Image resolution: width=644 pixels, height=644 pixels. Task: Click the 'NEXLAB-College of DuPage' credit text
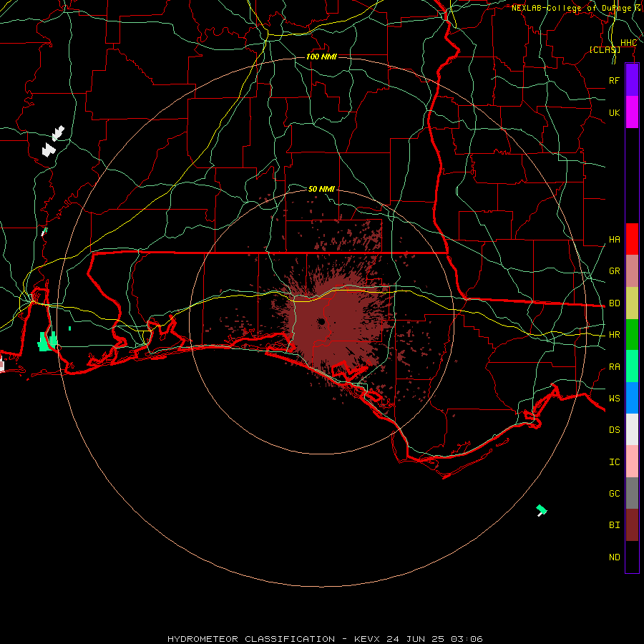coord(572,8)
